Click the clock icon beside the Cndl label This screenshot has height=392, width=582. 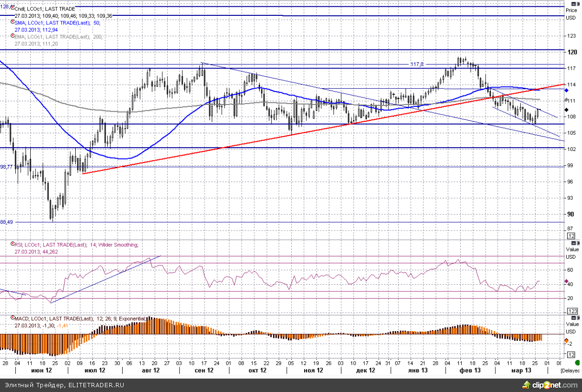[11, 9]
